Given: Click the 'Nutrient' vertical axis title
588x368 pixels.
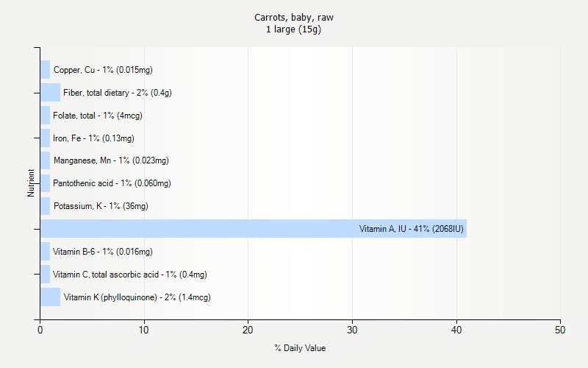Looking at the screenshot, I should point(31,183).
